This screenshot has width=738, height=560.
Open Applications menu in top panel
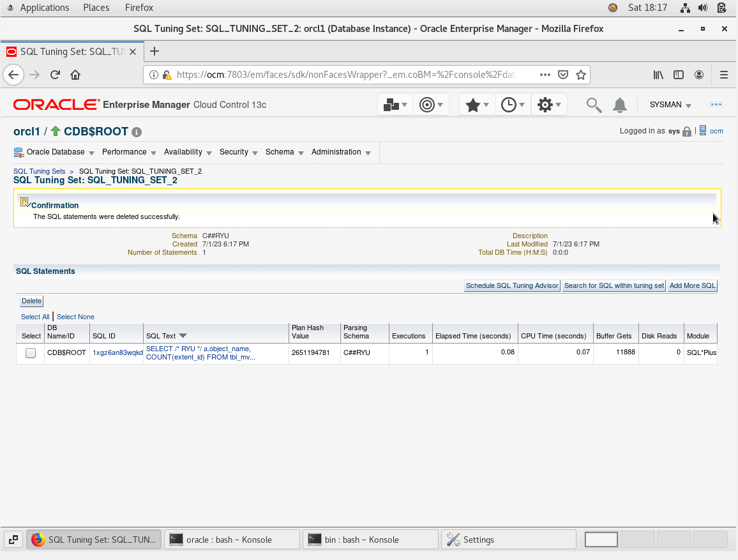44,8
